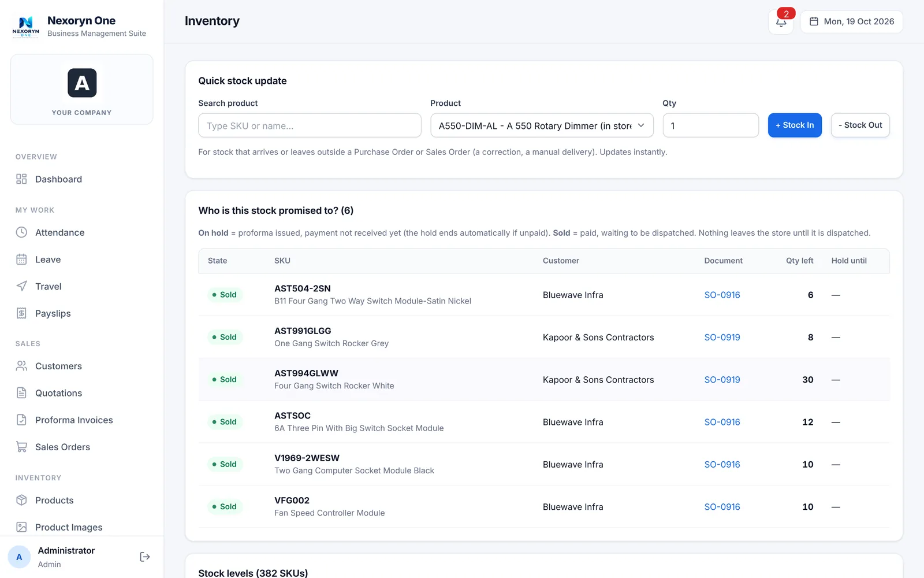Click the - Stock Out button
Image resolution: width=924 pixels, height=578 pixels.
click(860, 125)
